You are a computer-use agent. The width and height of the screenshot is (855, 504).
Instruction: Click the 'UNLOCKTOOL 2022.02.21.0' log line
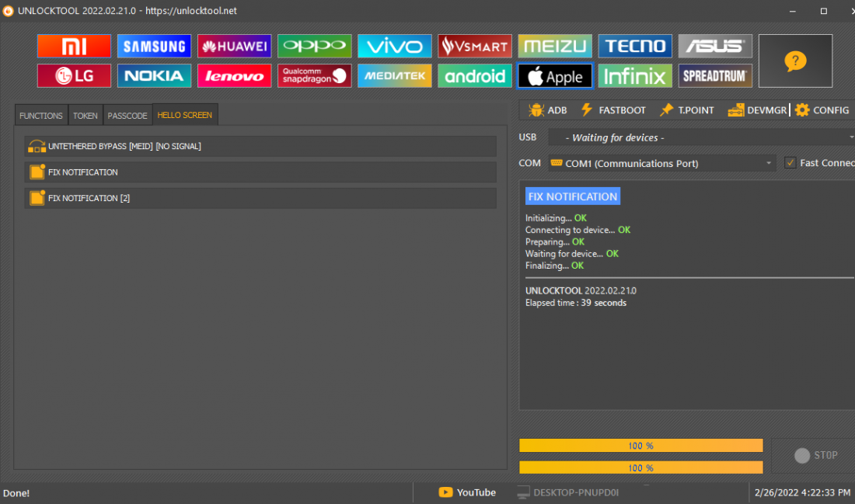click(x=581, y=291)
